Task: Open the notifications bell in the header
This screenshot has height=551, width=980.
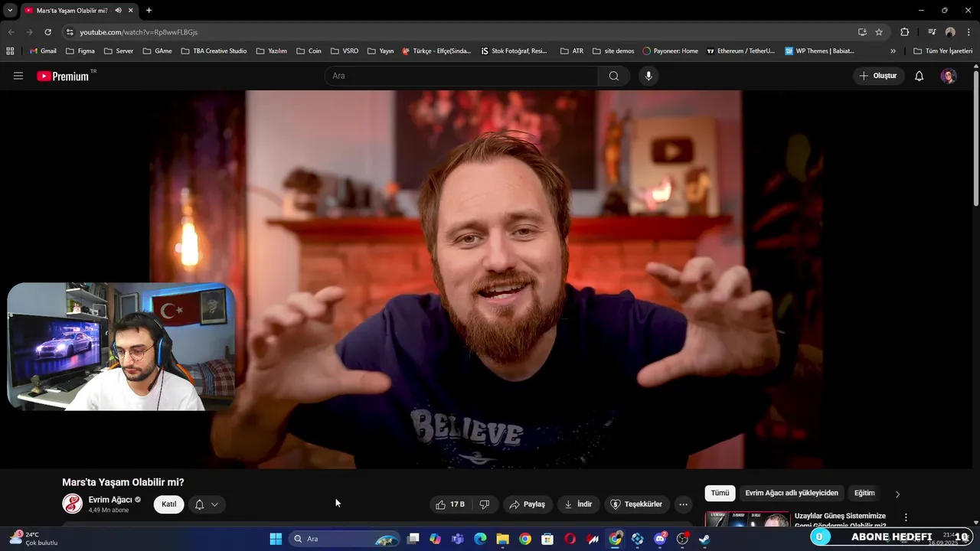Action: [919, 76]
